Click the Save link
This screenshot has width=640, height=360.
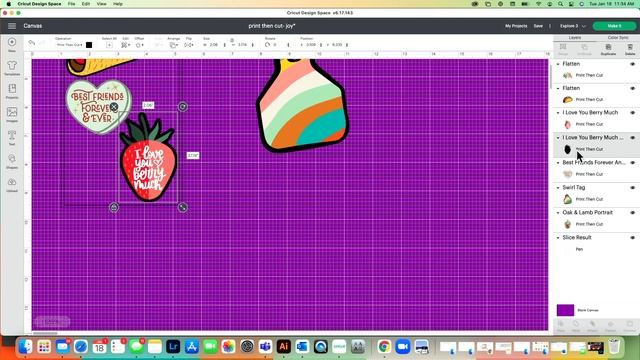point(538,26)
